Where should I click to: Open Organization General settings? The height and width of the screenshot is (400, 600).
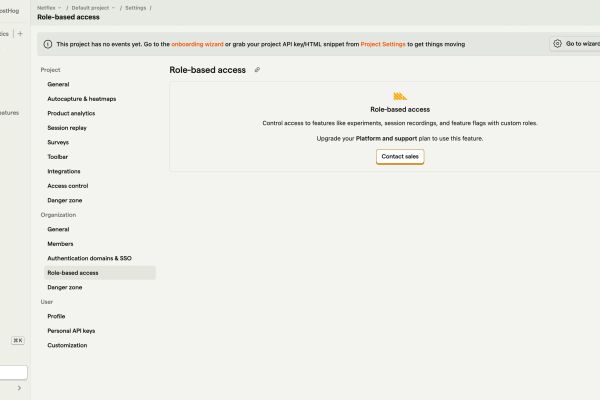100,229
